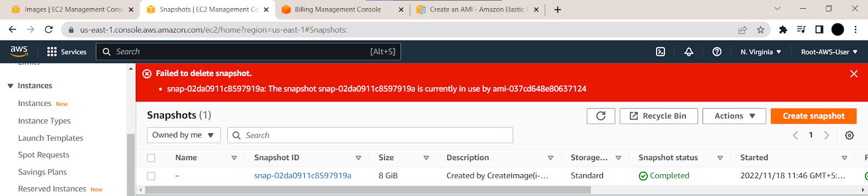Viewport: 868px width, 196px height.
Task: Open snapshot table settings gear
Action: tap(850, 135)
